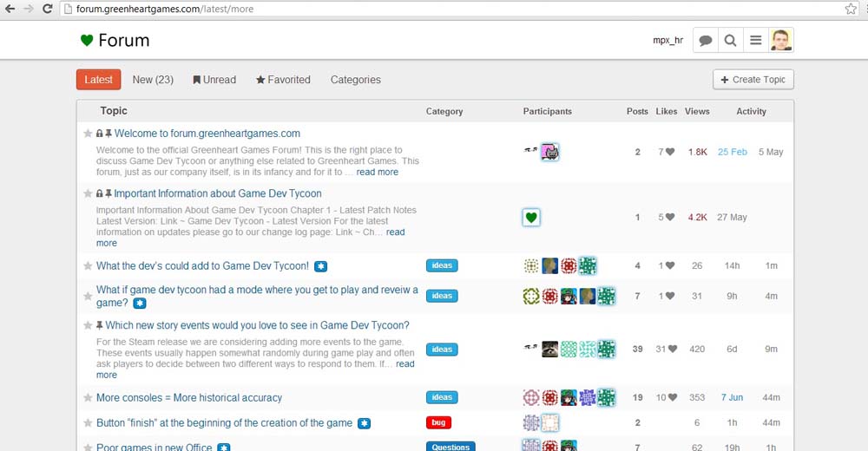Open the notifications speech bubble icon
868x451 pixels.
[706, 41]
